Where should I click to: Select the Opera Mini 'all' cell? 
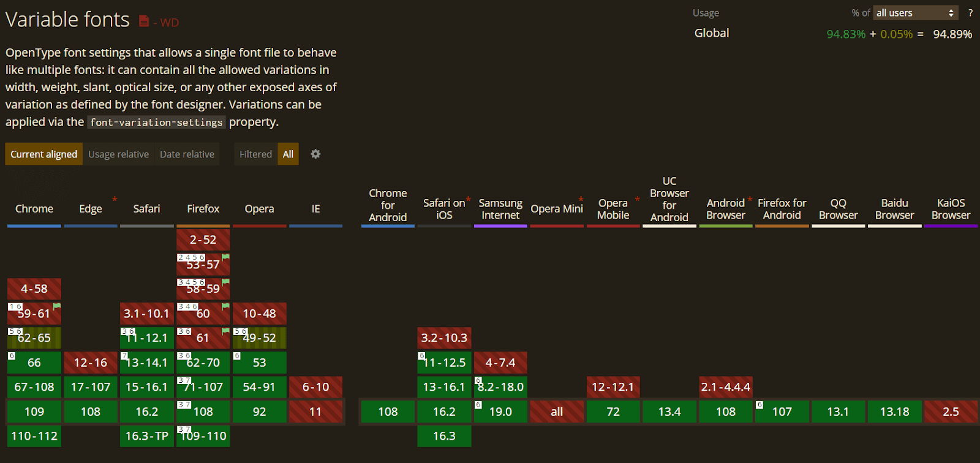pyautogui.click(x=557, y=412)
